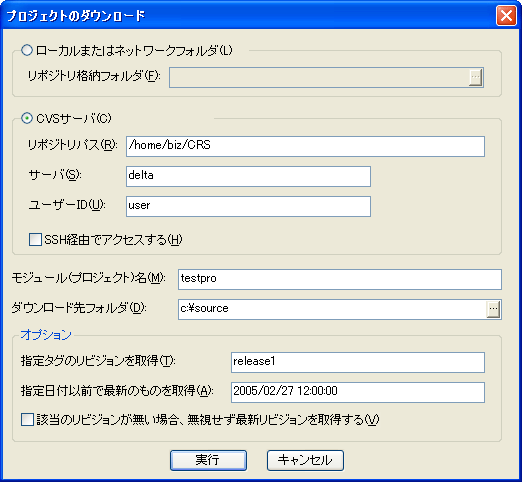Select the ユーザーID field containing user
The width and height of the screenshot is (522, 482).
[248, 206]
